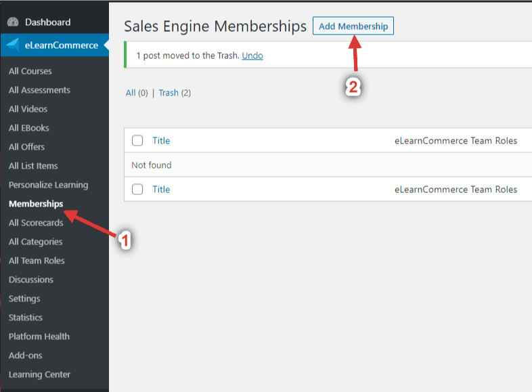Open the Add-ons page

pos(24,355)
